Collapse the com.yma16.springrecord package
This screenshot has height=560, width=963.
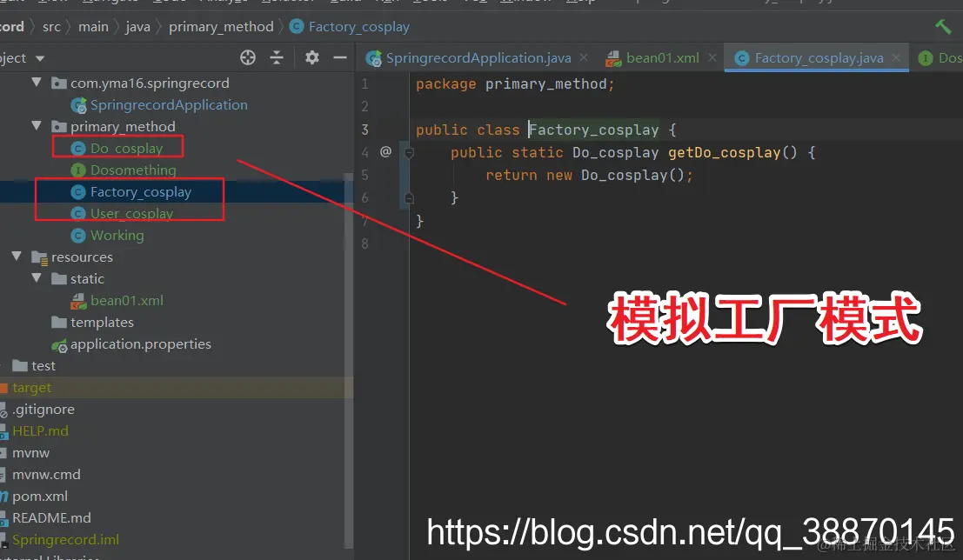[x=37, y=83]
